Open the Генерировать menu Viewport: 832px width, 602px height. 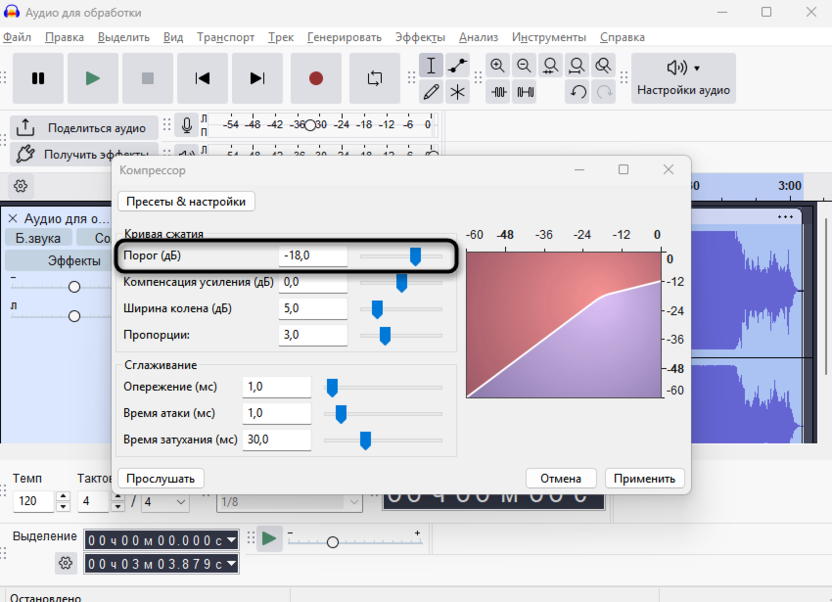click(x=344, y=37)
